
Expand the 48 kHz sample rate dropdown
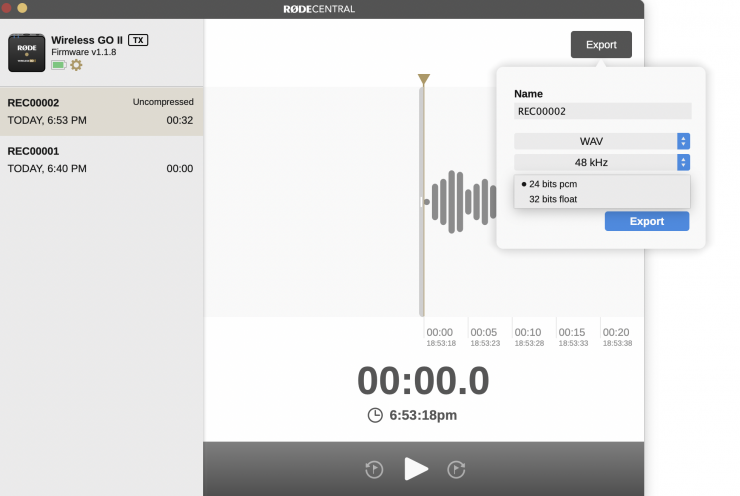602,162
